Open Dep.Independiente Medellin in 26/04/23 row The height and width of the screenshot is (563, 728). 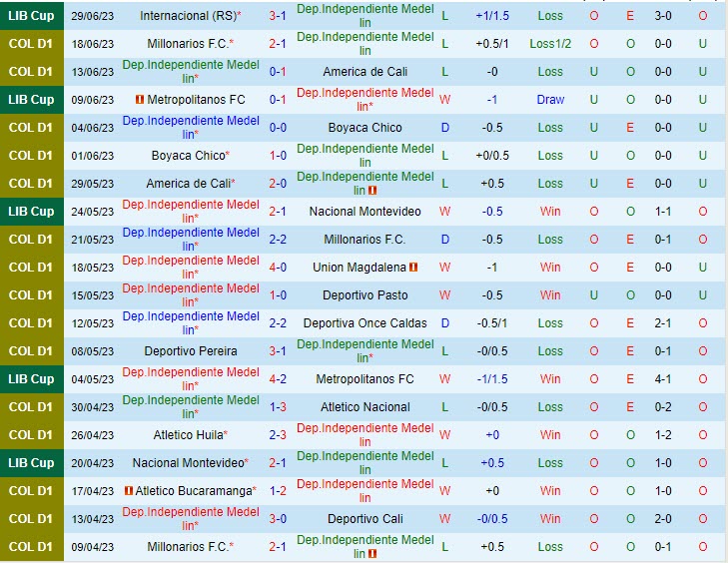pos(364,435)
